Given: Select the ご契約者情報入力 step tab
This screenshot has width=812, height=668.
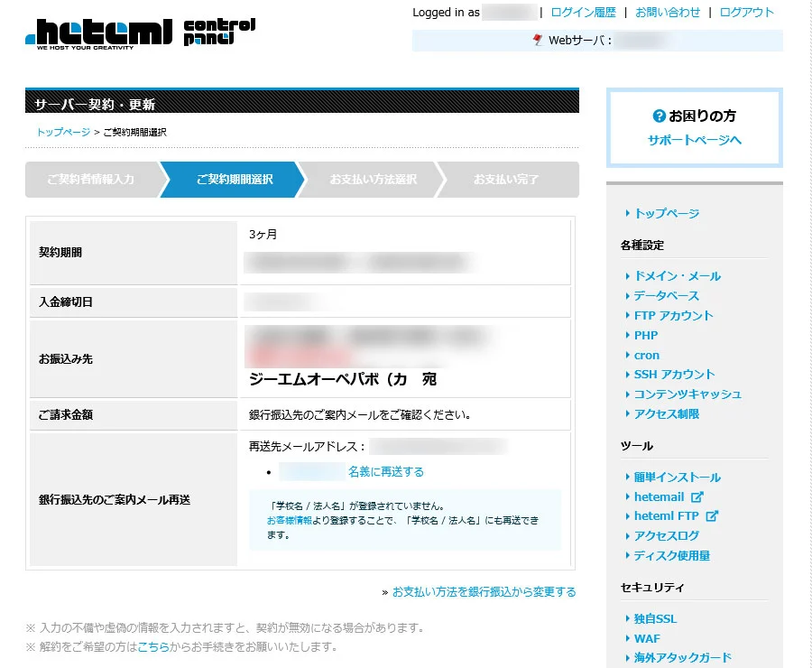Looking at the screenshot, I should point(90,180).
